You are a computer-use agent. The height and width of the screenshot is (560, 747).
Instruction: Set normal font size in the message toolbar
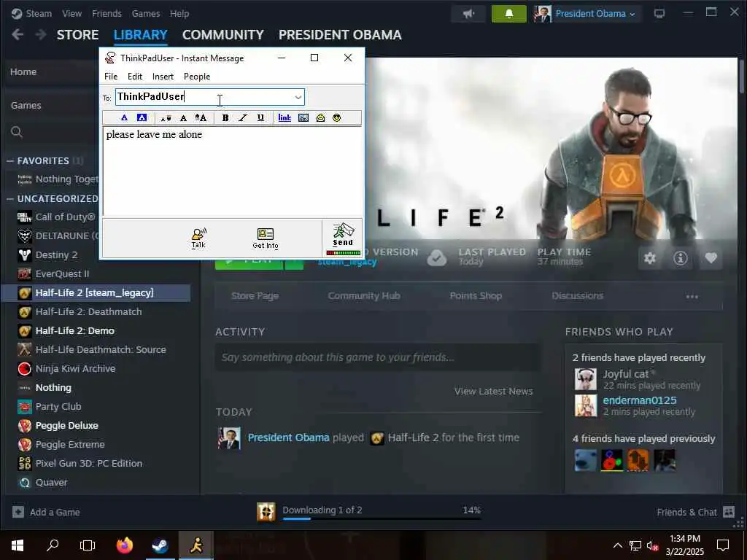coord(183,118)
